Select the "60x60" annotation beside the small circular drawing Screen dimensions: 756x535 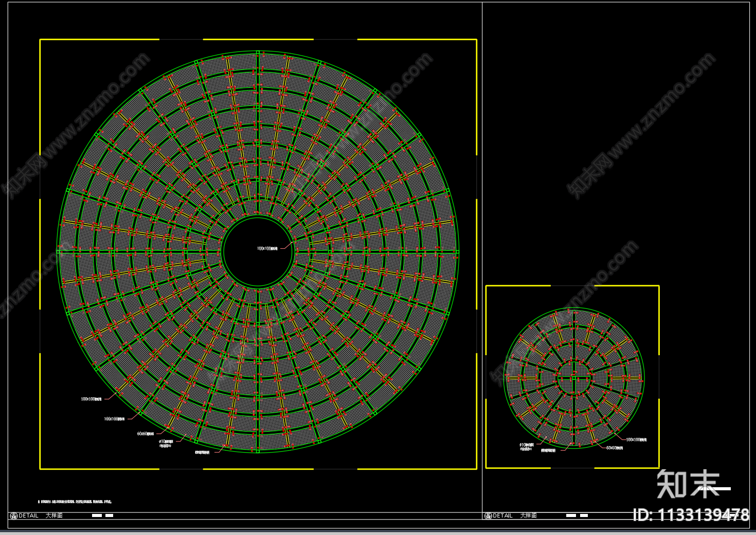615,448
